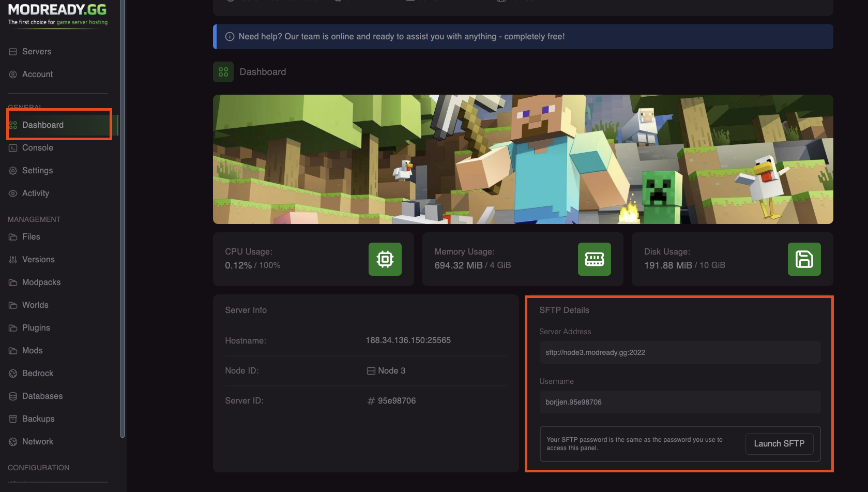Image resolution: width=868 pixels, height=492 pixels.
Task: Select the Activity eye icon
Action: click(x=12, y=193)
